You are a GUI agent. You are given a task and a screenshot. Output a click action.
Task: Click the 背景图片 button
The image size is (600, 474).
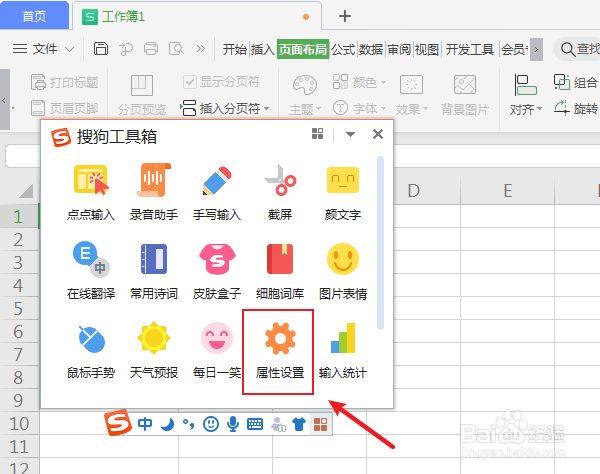(x=465, y=95)
